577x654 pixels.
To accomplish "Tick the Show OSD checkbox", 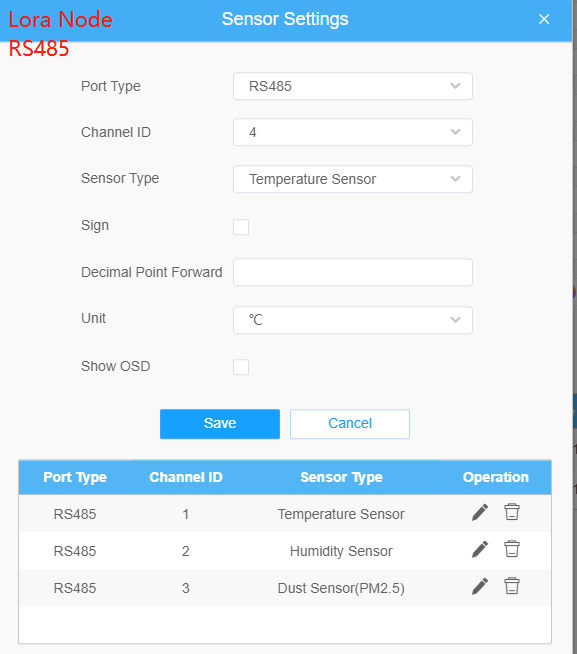I will pyautogui.click(x=241, y=367).
